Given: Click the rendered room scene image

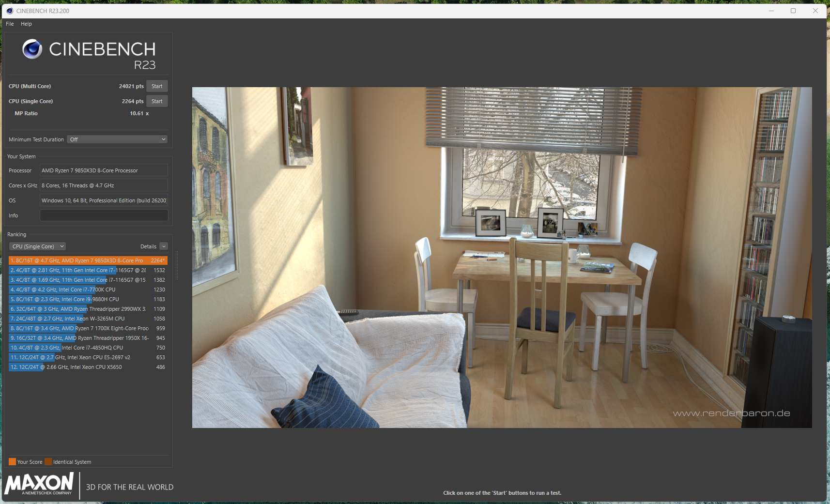Looking at the screenshot, I should pos(502,257).
